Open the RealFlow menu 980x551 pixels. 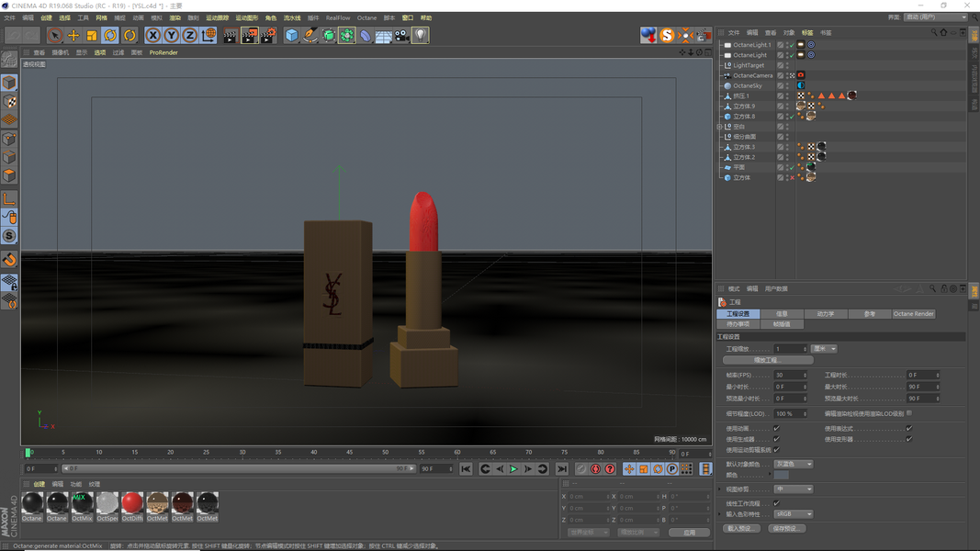338,18
